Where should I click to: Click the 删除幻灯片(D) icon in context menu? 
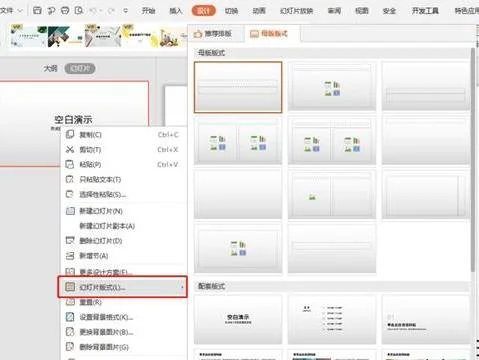(70, 241)
